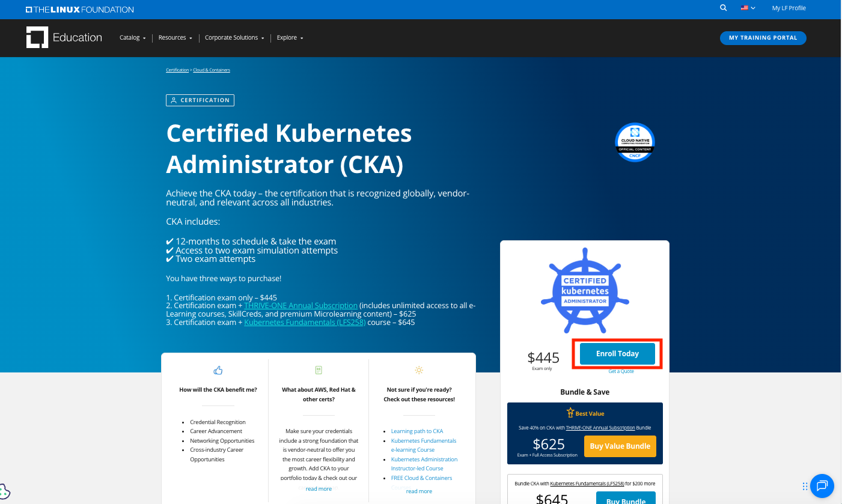Expand read more under AWS, Red Hat column
Image resolution: width=842 pixels, height=504 pixels.
pyautogui.click(x=319, y=489)
